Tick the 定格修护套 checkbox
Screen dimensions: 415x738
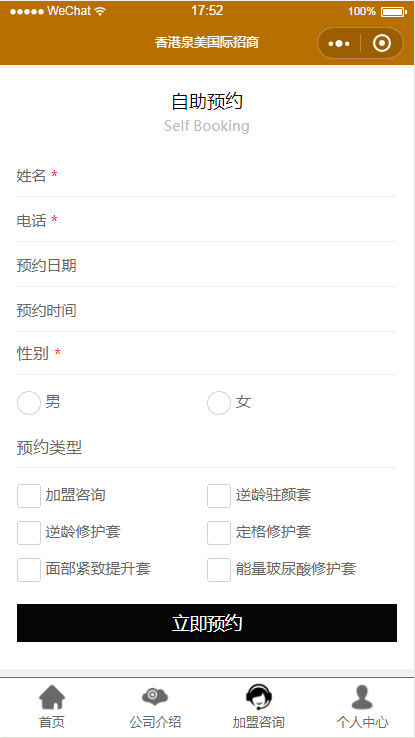(x=219, y=533)
